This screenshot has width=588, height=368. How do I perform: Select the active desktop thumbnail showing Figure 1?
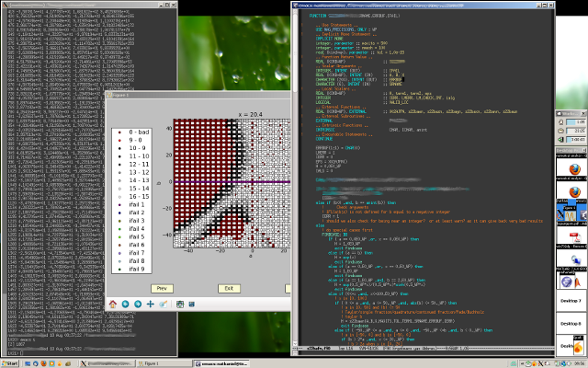(x=571, y=213)
